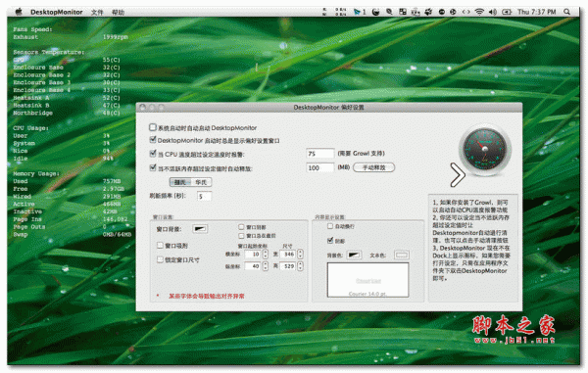588x373 pixels.
Task: Click the stepper beside height 529
Action: click(301, 266)
